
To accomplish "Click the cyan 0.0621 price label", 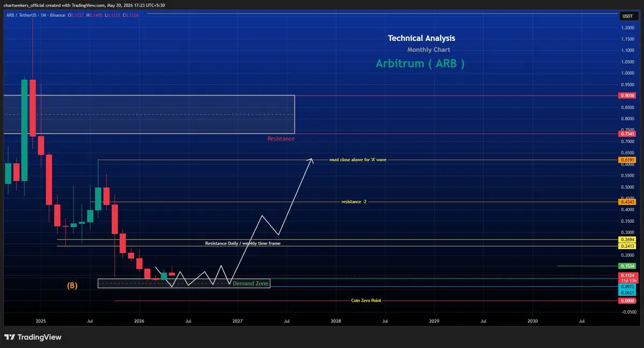I will pos(627,293).
